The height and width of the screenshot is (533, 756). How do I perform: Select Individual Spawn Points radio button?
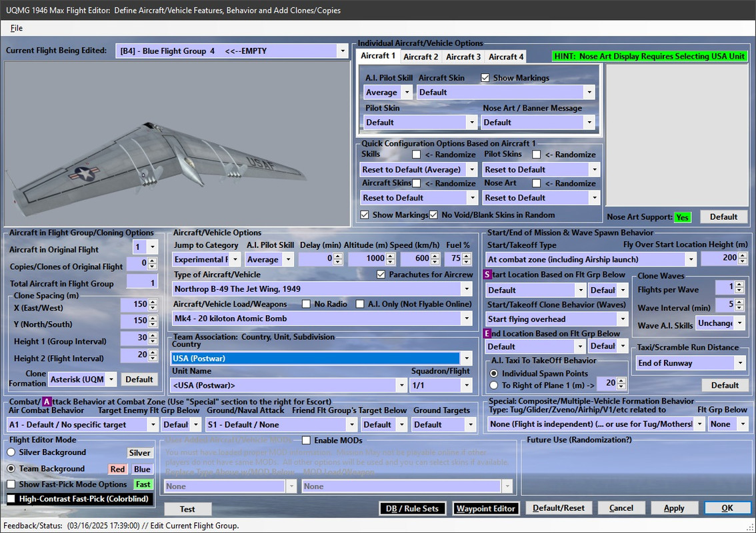point(494,374)
